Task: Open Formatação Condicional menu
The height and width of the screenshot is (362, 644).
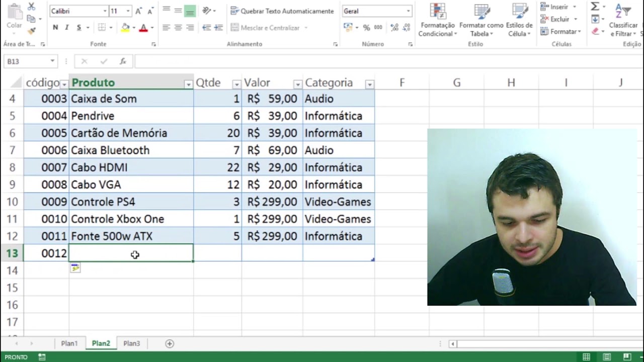Action: [x=438, y=20]
